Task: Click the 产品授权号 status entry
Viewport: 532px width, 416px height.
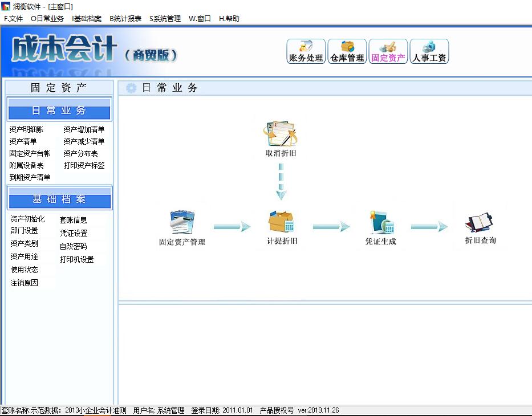Action: click(x=277, y=410)
